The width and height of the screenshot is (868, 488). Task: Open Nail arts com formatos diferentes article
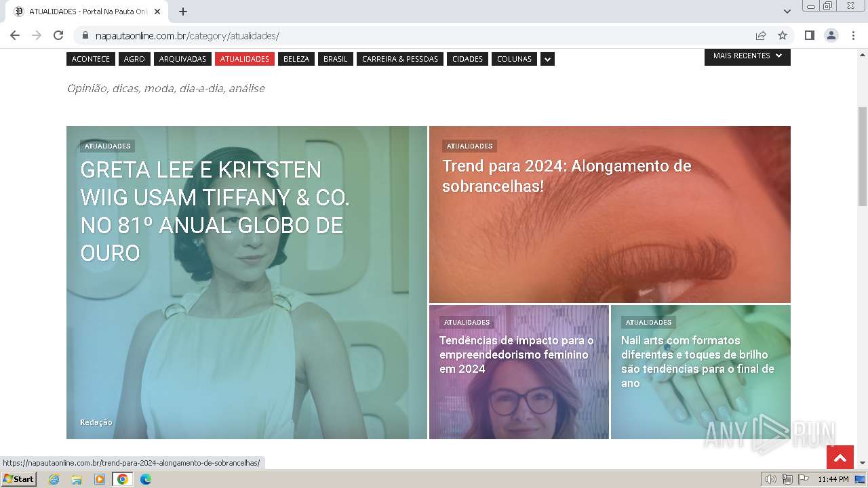point(698,362)
